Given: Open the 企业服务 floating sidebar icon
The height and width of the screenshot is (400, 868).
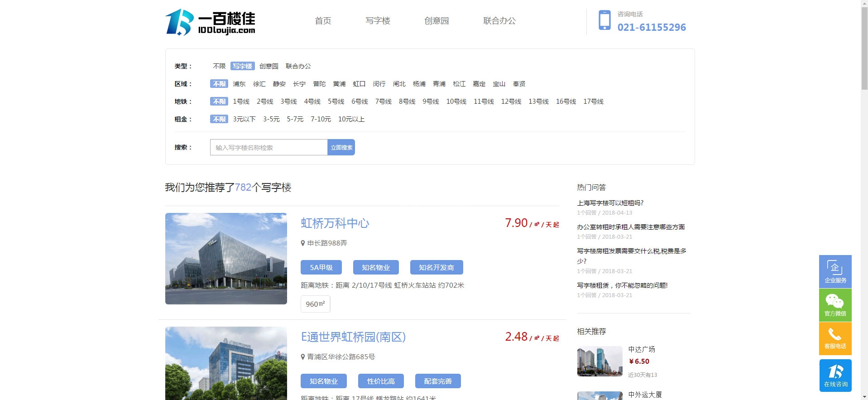Looking at the screenshot, I should pyautogui.click(x=835, y=271).
